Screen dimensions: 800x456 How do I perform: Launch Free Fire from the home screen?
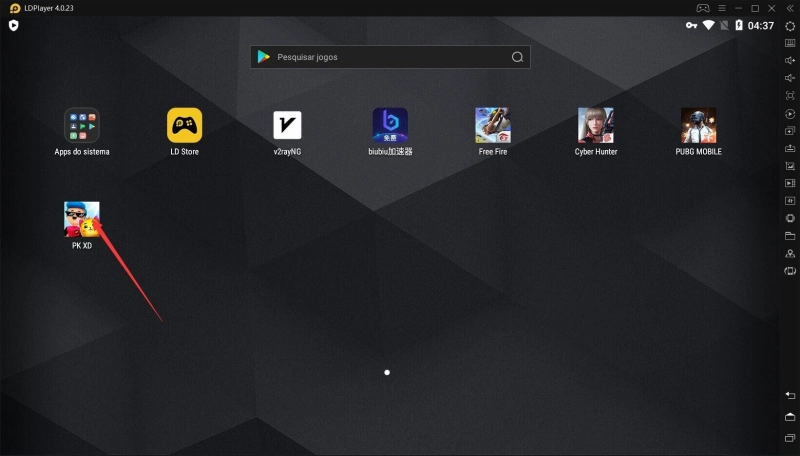(493, 126)
